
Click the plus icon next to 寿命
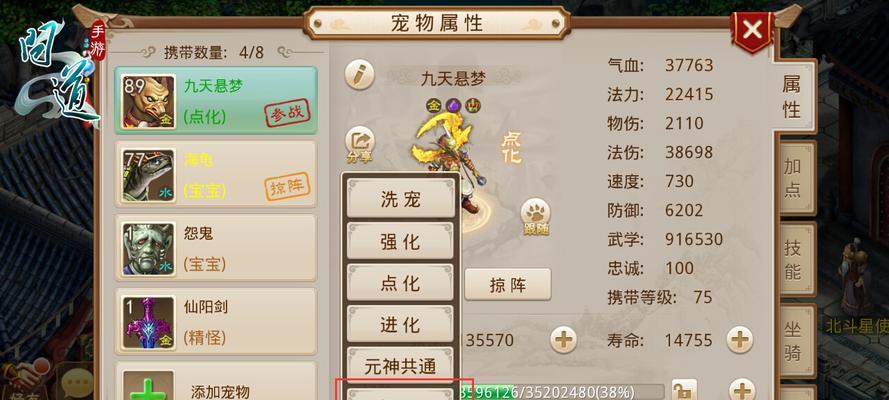[x=740, y=340]
